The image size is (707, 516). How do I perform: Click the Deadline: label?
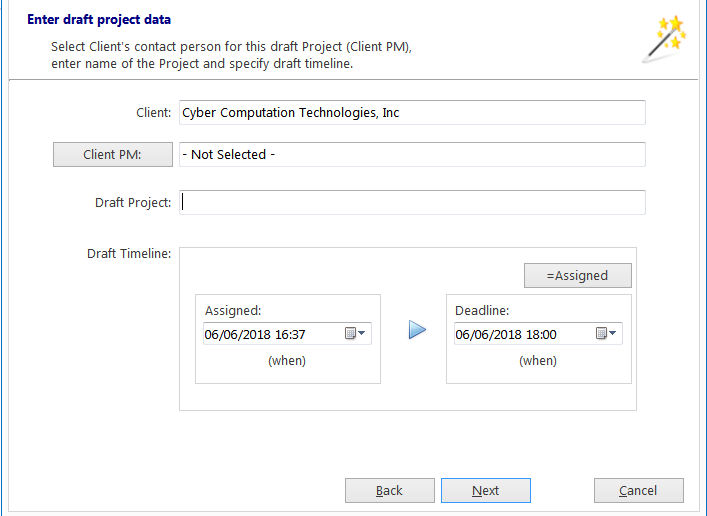[482, 311]
